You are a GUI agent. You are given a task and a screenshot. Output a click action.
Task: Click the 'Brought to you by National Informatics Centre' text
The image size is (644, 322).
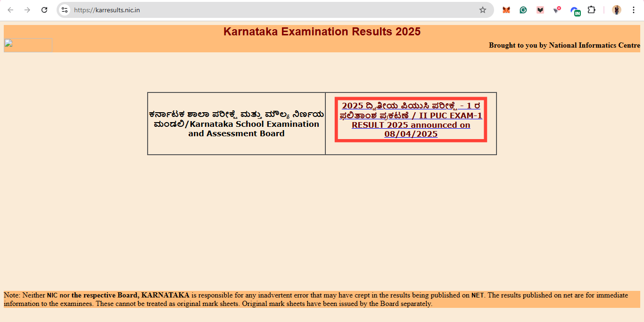click(564, 45)
